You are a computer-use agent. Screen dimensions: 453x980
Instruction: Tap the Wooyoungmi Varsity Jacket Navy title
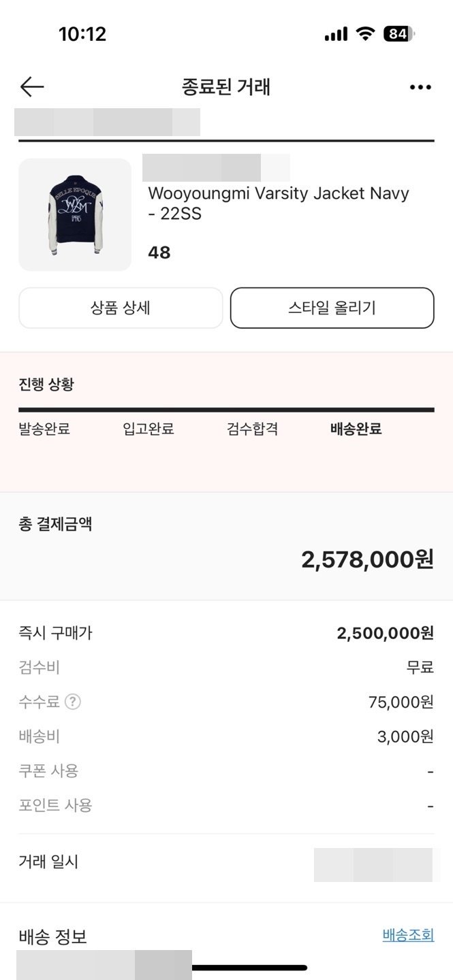click(x=278, y=203)
